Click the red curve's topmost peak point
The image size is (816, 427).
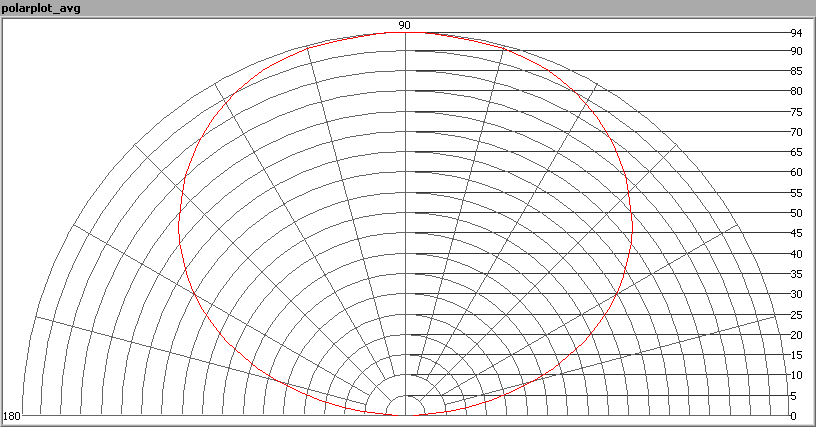405,33
